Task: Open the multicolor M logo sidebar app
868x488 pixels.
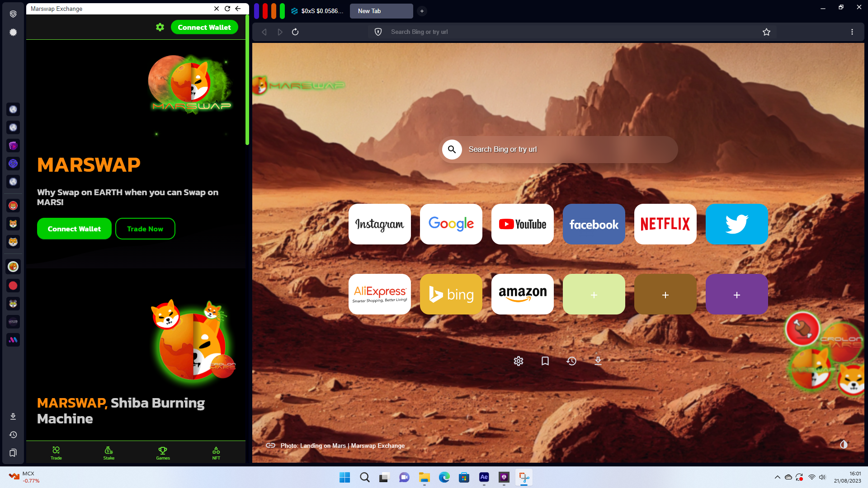Action: click(13, 340)
